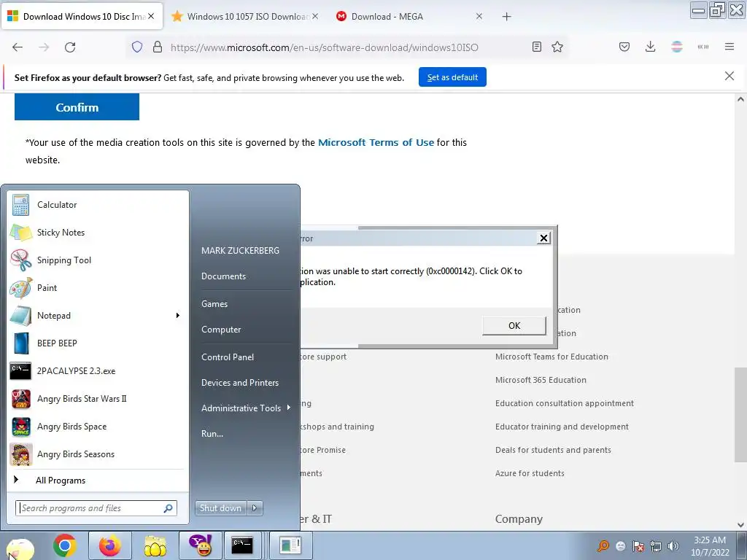
Task: Open Action Center flag tray icon
Action: (x=638, y=546)
